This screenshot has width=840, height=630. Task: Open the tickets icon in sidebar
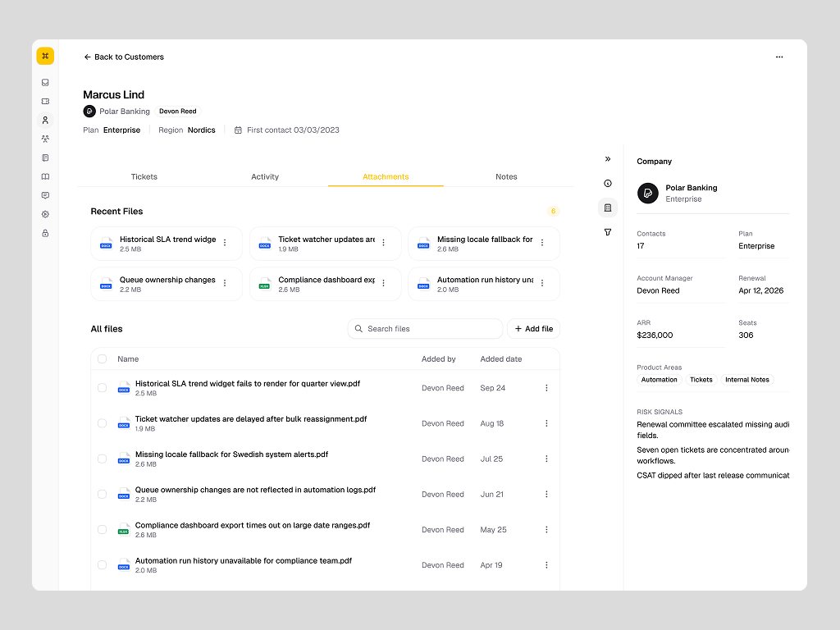pos(45,101)
